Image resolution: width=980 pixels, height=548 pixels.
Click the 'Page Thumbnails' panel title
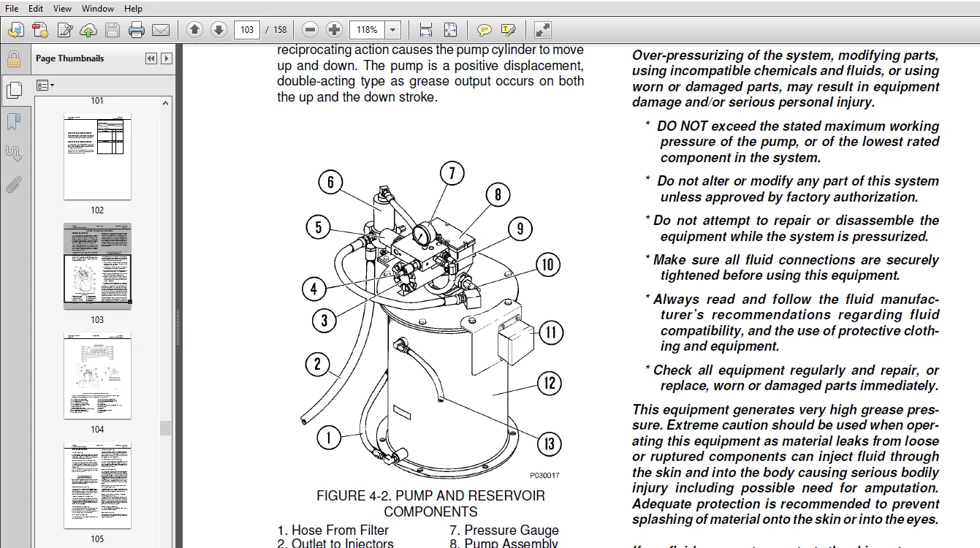70,58
